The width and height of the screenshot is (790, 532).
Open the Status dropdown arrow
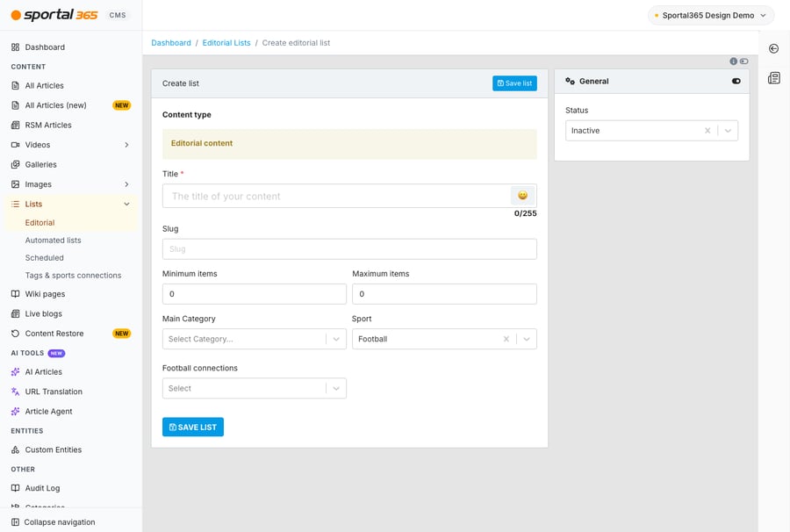pyautogui.click(x=728, y=131)
